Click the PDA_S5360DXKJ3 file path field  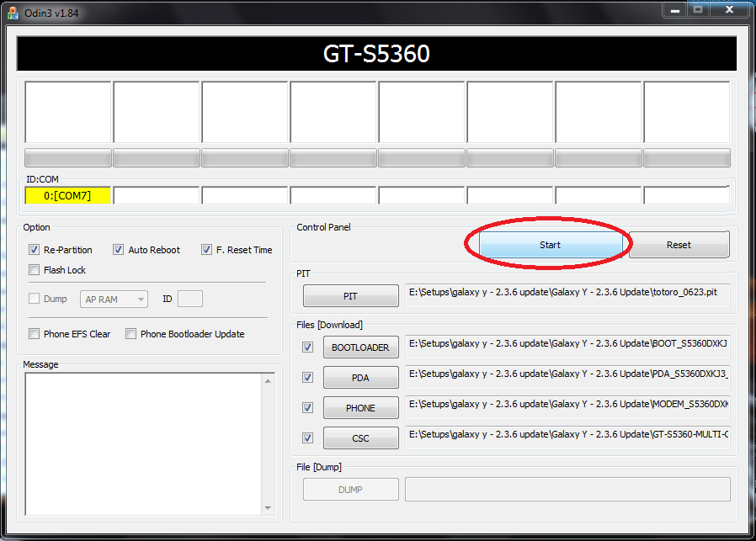pyautogui.click(x=567, y=377)
